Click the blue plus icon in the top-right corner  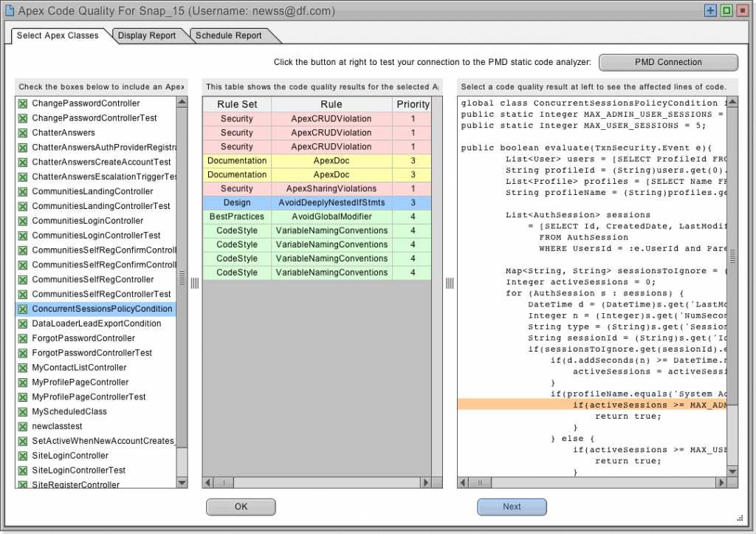coord(710,10)
